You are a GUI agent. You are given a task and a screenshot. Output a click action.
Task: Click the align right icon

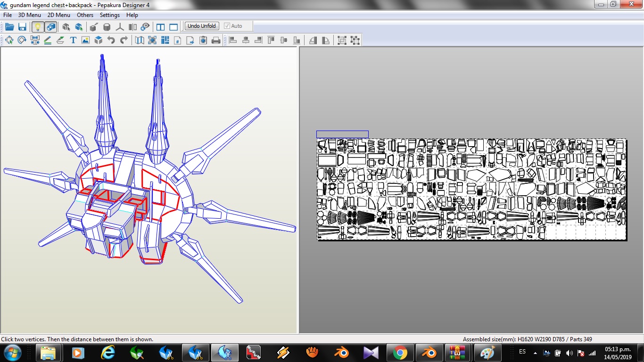258,40
